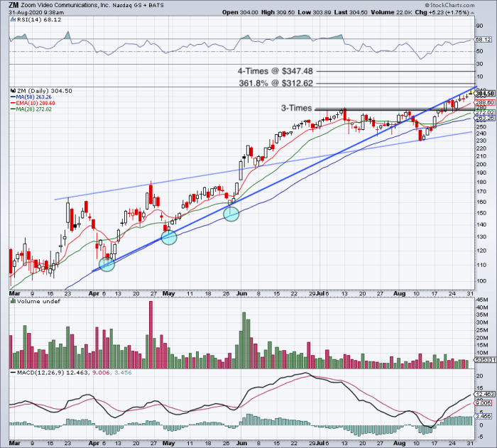497x448 pixels.
Task: Click the black MACD legend line marker
Action: pyautogui.click(x=13, y=373)
